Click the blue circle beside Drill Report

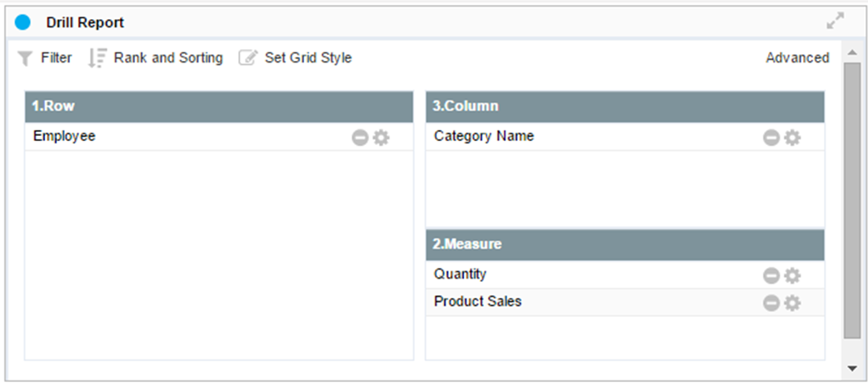(22, 23)
